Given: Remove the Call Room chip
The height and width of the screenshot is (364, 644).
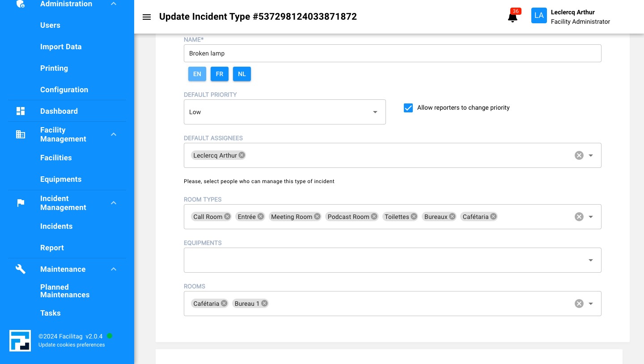Looking at the screenshot, I should pos(227,216).
